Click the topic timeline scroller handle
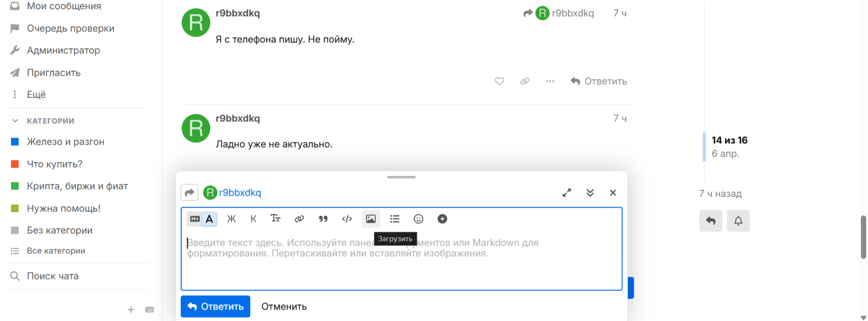Viewport: 868px width, 321px height. (705, 147)
